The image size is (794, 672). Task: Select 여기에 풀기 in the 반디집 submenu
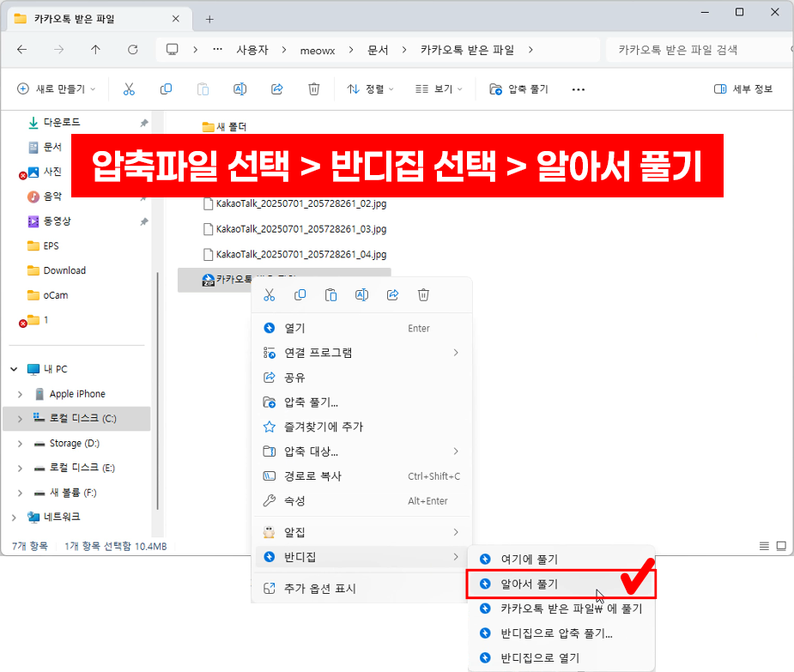pyautogui.click(x=561, y=559)
